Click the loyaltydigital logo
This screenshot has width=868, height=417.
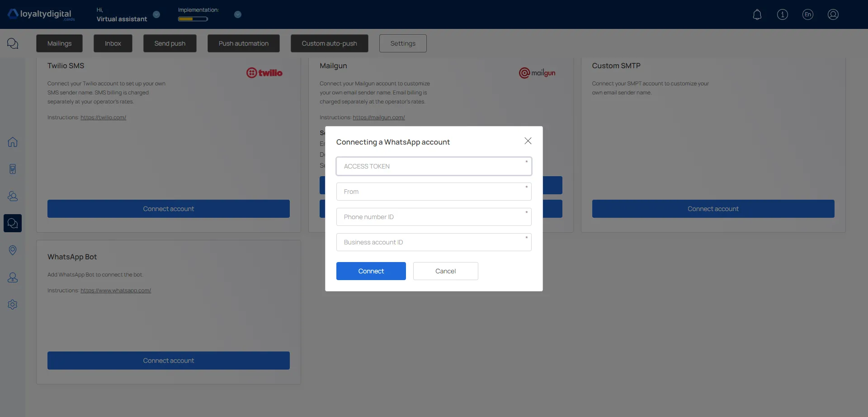click(41, 14)
